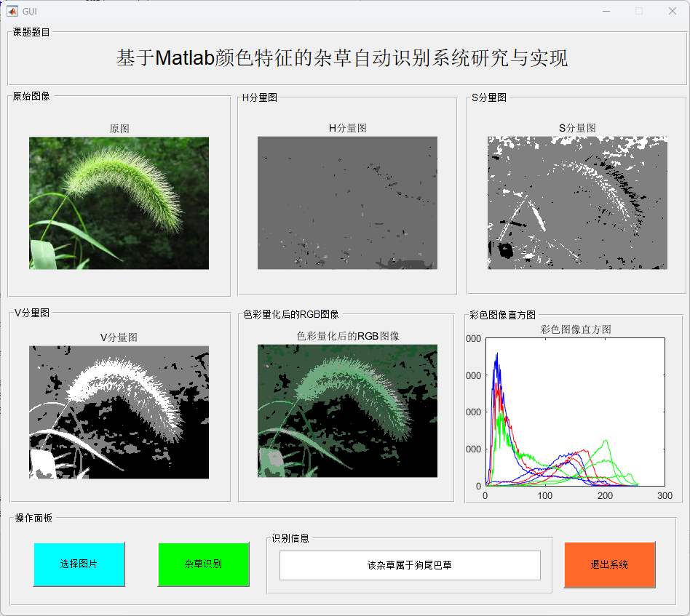The width and height of the screenshot is (690, 616).
Task: Select the color-quantized RGB image
Action: [x=347, y=411]
